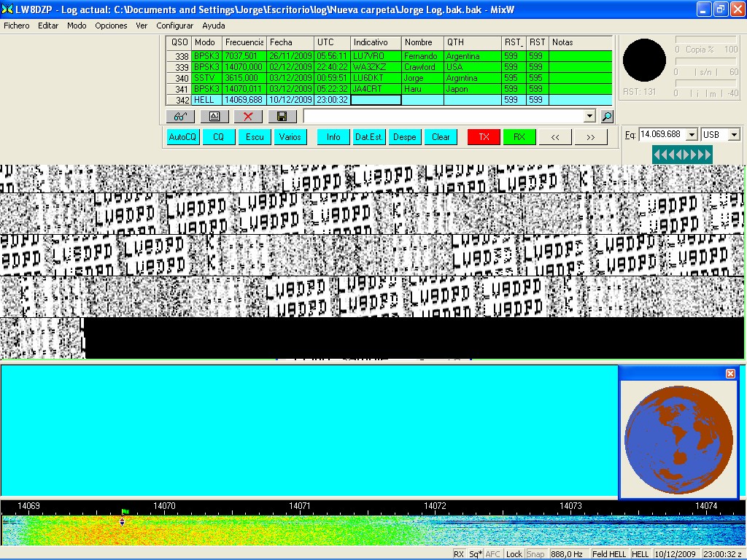Viewport: 747px width, 560px height.
Task: Open the Modo menu
Action: coord(77,26)
